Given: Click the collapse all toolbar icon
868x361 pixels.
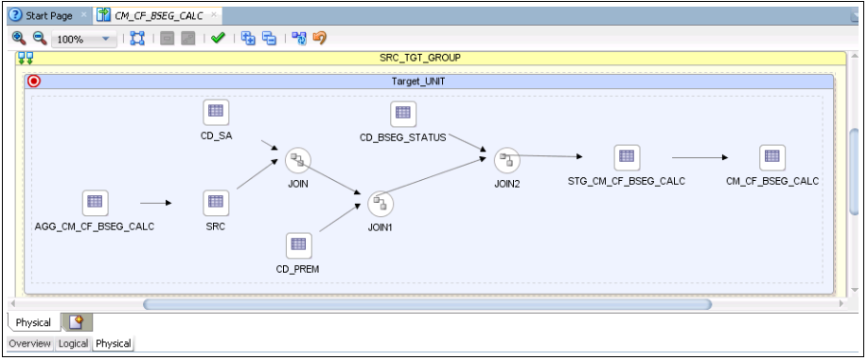Looking at the screenshot, I should [269, 38].
